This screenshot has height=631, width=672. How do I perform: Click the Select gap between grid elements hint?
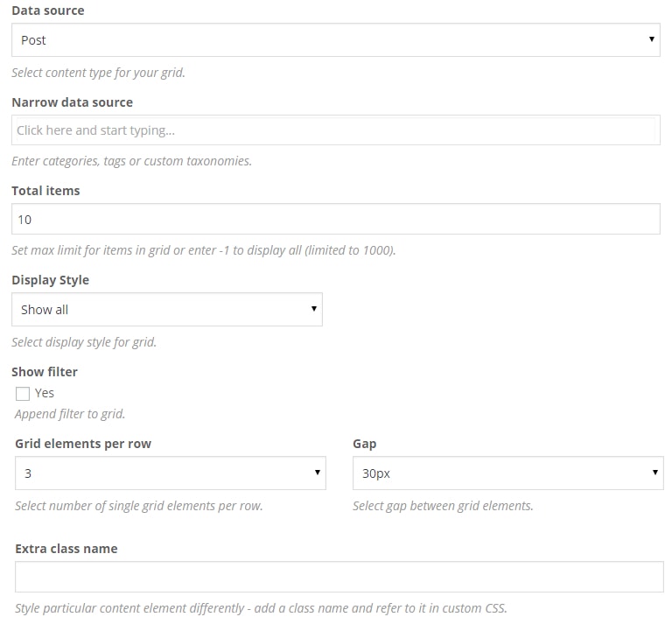click(443, 506)
